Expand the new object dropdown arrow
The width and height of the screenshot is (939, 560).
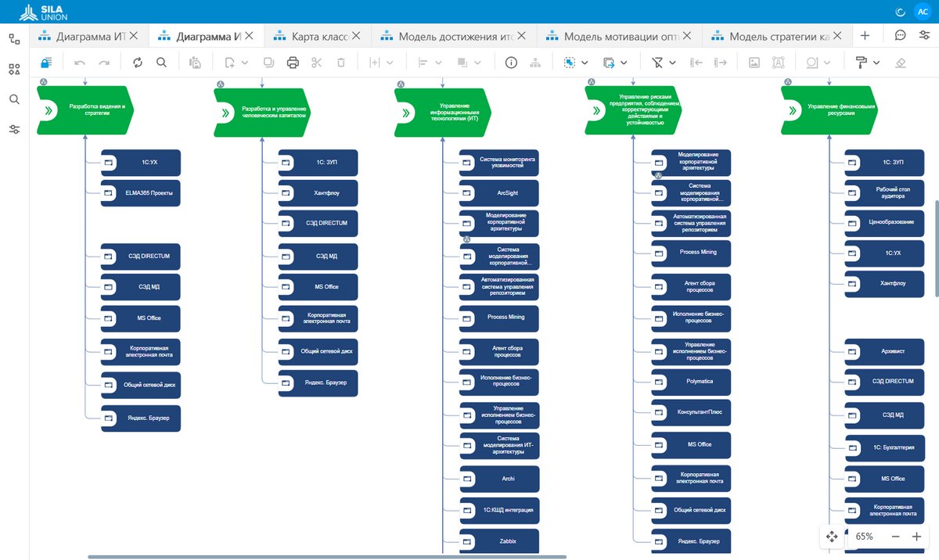click(x=245, y=63)
